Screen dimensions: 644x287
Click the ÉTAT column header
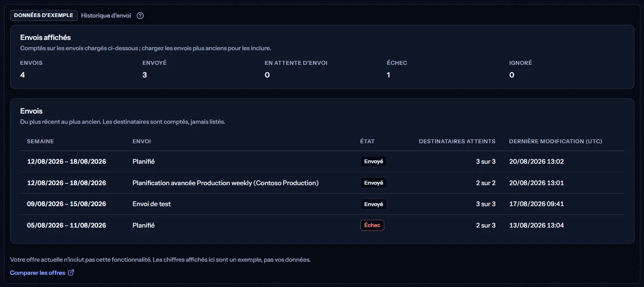click(368, 141)
